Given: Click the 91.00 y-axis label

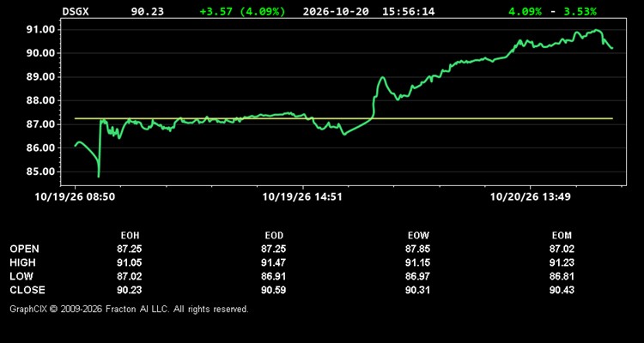Looking at the screenshot, I should click(40, 29).
